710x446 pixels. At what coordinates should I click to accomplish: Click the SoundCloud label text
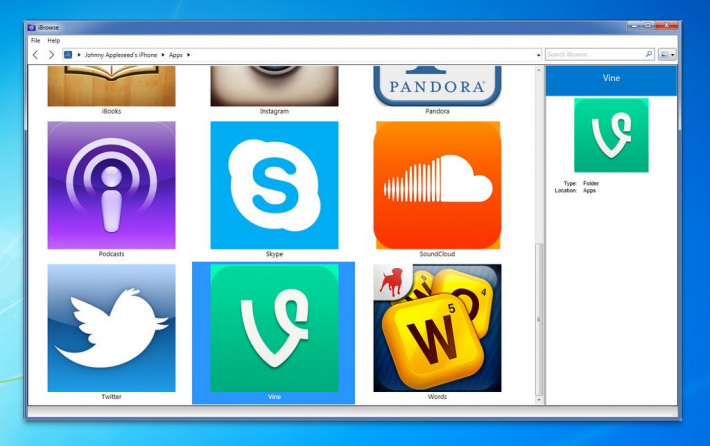[x=437, y=254]
